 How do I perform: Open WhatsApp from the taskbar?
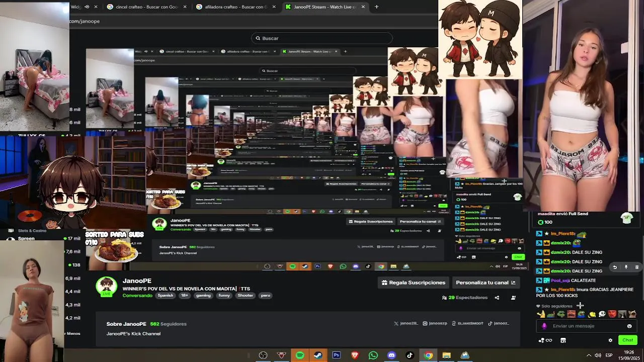point(373,355)
